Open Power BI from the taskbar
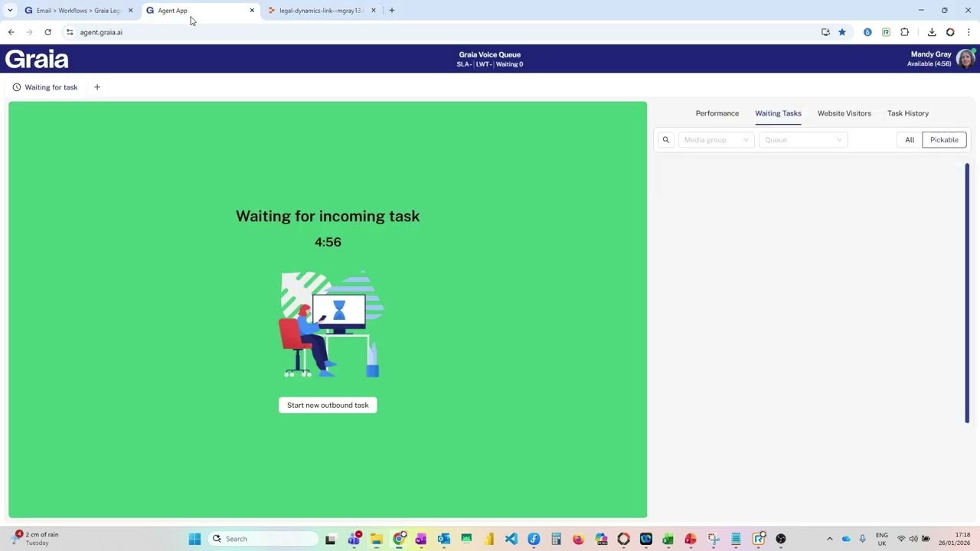 tap(488, 539)
